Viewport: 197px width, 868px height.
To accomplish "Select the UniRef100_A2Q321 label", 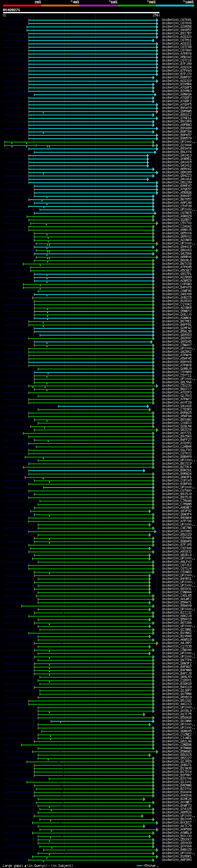I will tap(176, 43).
